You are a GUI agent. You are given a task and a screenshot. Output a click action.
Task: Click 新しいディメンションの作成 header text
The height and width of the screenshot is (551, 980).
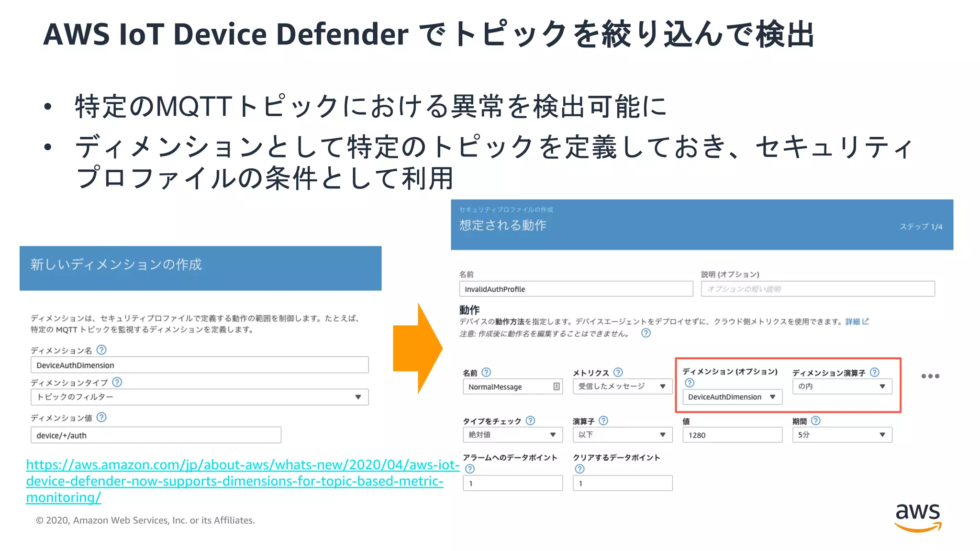coord(116,264)
